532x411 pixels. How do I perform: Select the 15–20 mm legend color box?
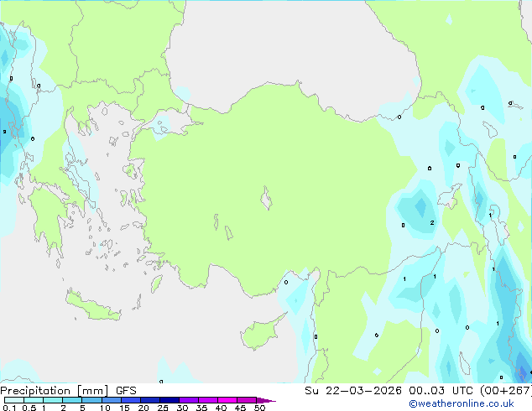click(x=131, y=400)
